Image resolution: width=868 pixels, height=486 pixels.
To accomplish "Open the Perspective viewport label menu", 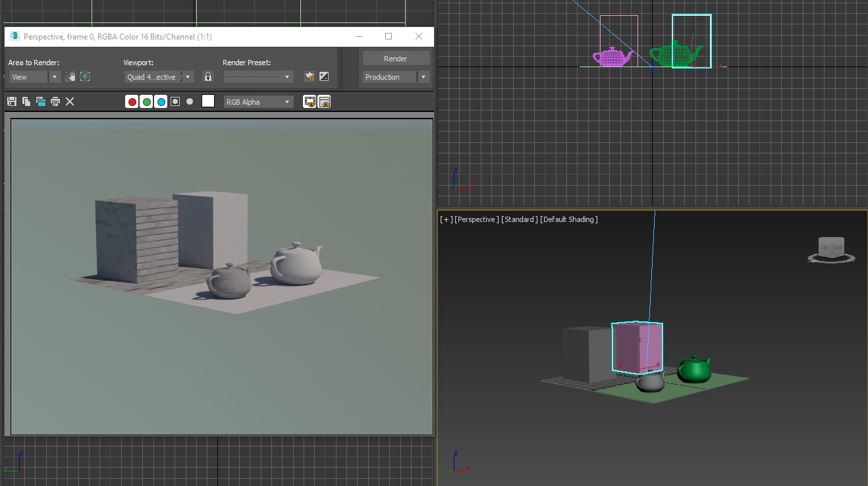I will tap(475, 219).
